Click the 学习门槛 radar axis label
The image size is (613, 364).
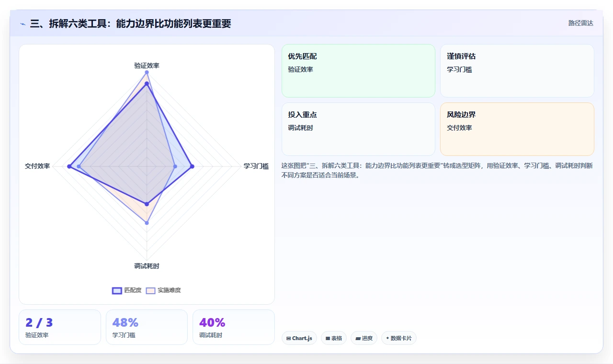point(256,166)
